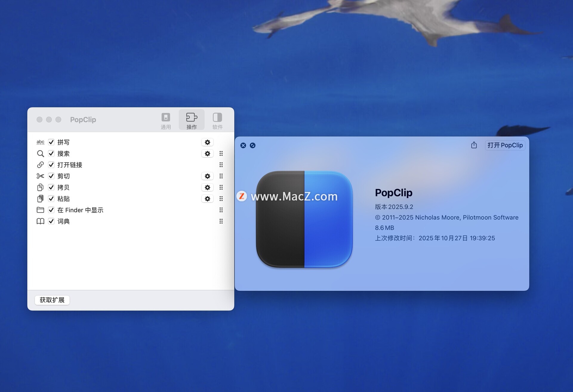573x392 pixels.
Task: Switch to the 通用 tab
Action: click(166, 120)
